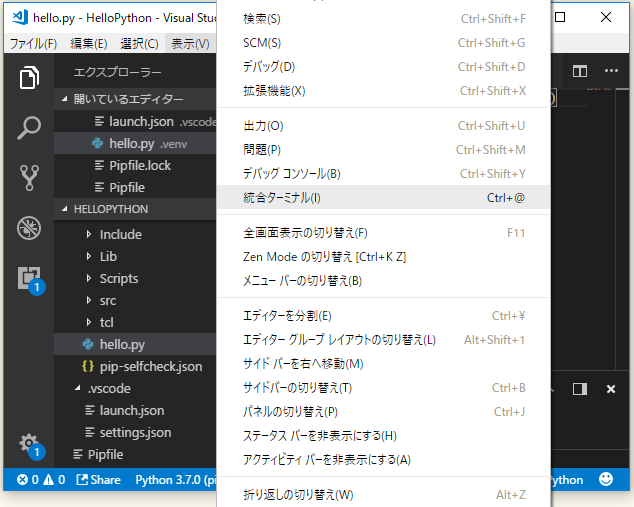
Task: Click the split editor icon
Action: click(580, 71)
